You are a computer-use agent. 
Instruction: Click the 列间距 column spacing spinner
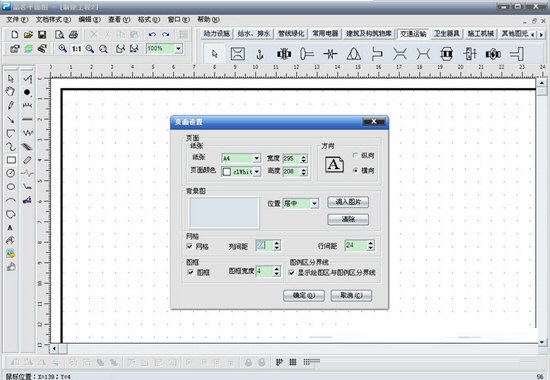coord(277,245)
